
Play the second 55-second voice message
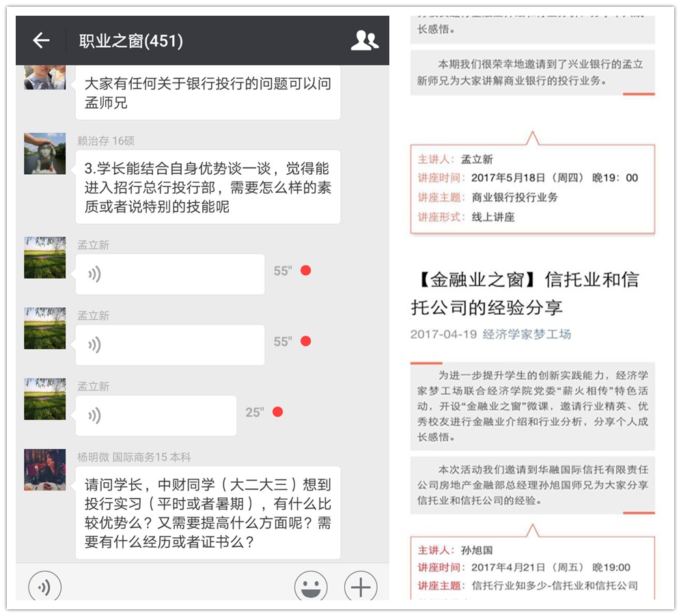pyautogui.click(x=169, y=344)
